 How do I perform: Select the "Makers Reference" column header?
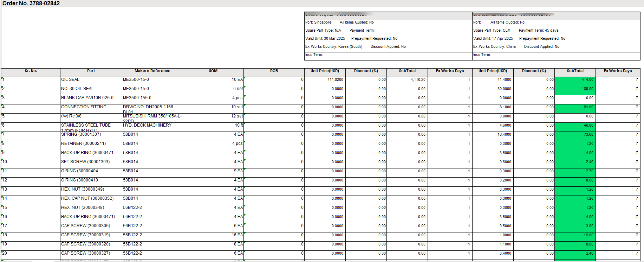[152, 71]
